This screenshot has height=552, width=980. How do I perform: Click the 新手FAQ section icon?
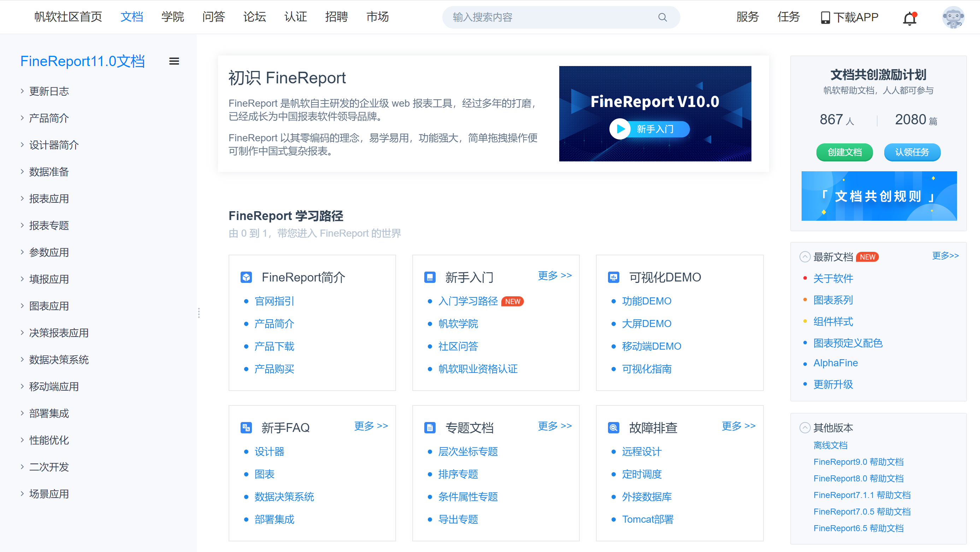click(246, 428)
